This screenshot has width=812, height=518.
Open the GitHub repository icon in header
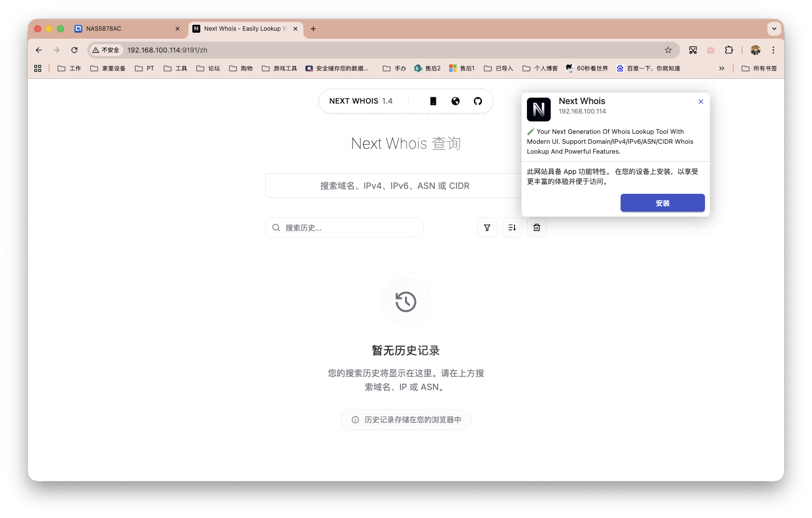click(x=477, y=101)
